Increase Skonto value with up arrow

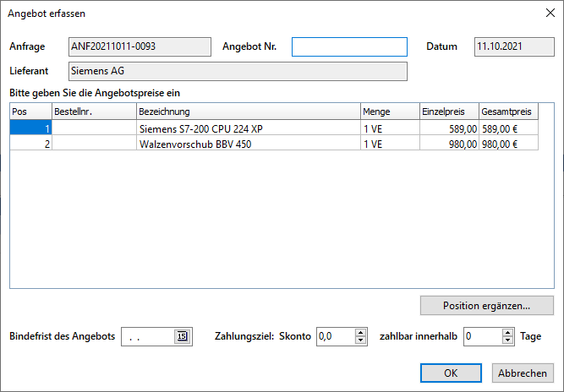pyautogui.click(x=360, y=333)
